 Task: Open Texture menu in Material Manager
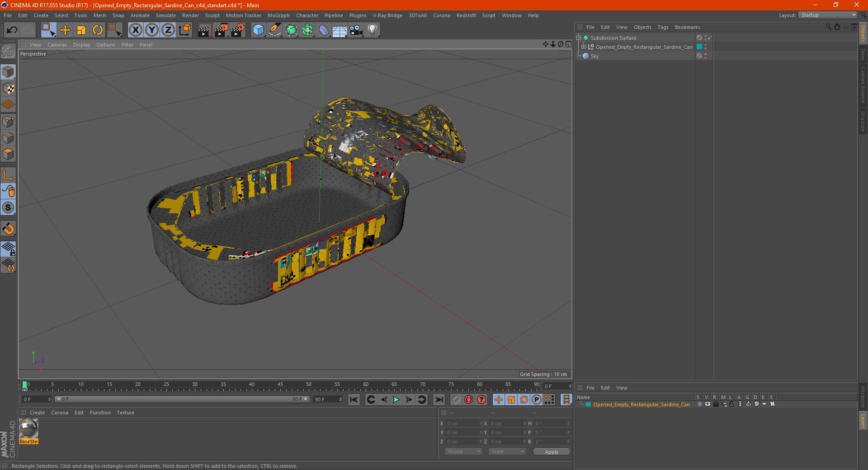point(125,413)
